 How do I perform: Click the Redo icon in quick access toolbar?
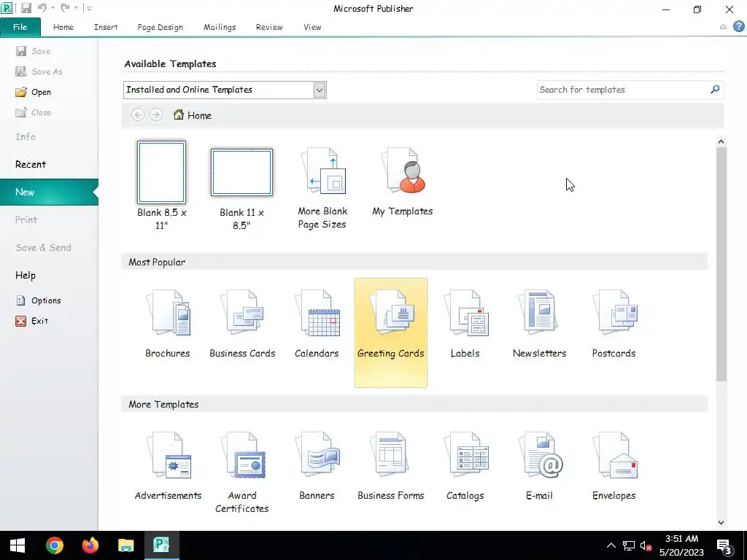[65, 8]
